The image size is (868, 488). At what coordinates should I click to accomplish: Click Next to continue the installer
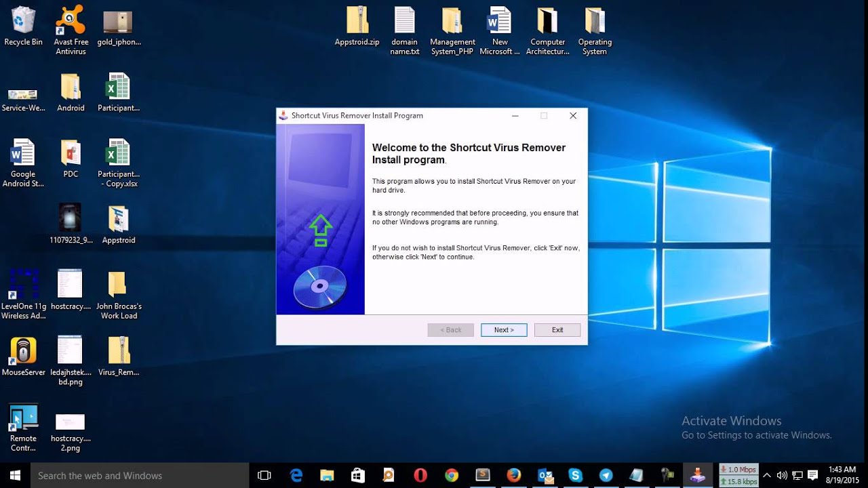(504, 330)
